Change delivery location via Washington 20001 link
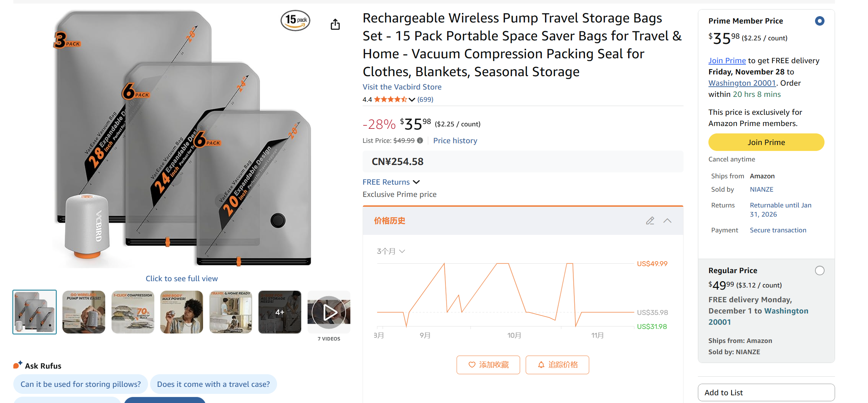The image size is (868, 403). pyautogui.click(x=742, y=83)
